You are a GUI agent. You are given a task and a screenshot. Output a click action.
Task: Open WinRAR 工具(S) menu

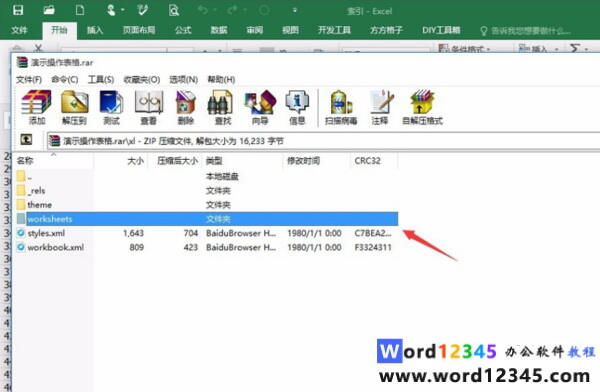[x=101, y=80]
